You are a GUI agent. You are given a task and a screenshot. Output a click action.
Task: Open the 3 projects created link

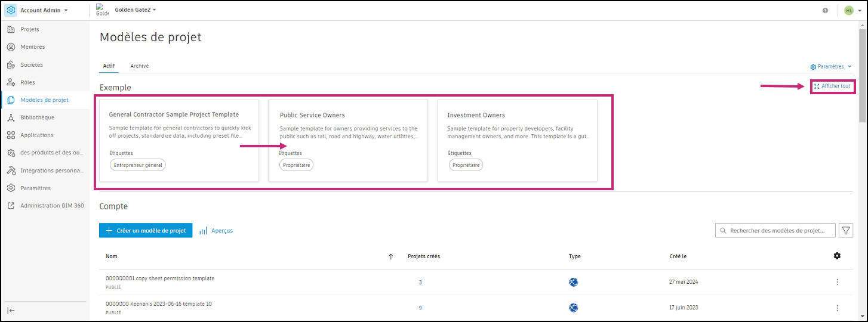click(x=420, y=282)
